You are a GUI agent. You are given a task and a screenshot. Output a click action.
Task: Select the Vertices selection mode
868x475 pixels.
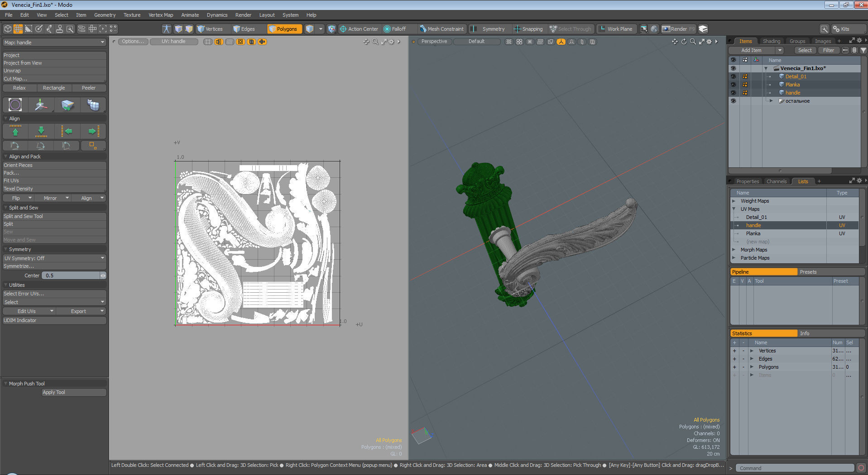(x=210, y=29)
